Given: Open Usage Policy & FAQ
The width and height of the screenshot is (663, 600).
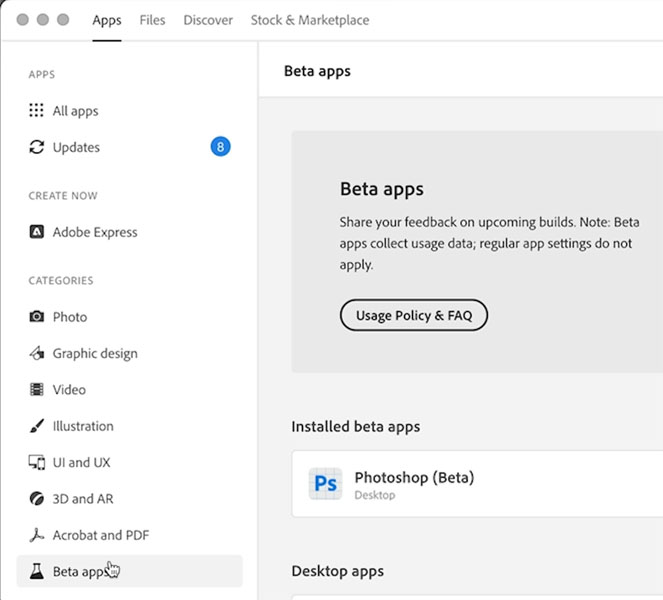Looking at the screenshot, I should [x=414, y=315].
